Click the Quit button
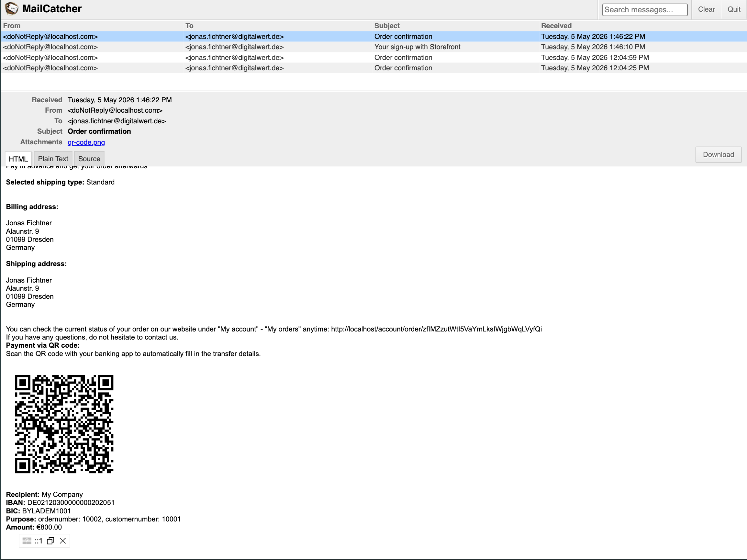Image resolution: width=747 pixels, height=560 pixels. tap(734, 9)
